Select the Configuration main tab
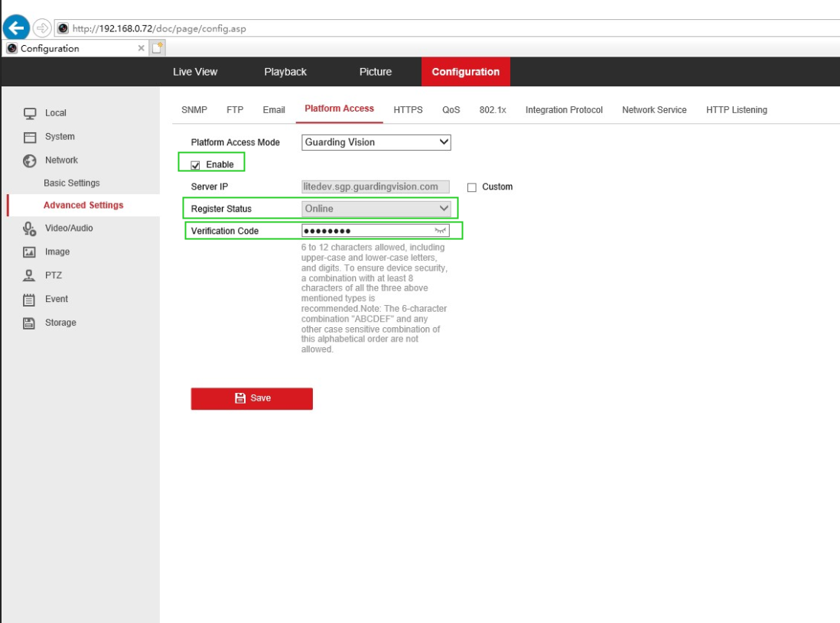Screen dimensions: 840x623 (466, 72)
